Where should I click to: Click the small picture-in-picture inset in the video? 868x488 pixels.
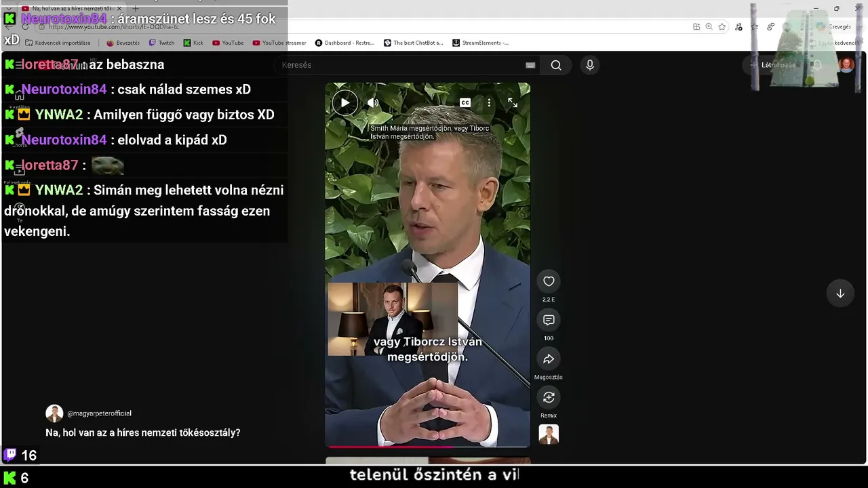pos(393,319)
